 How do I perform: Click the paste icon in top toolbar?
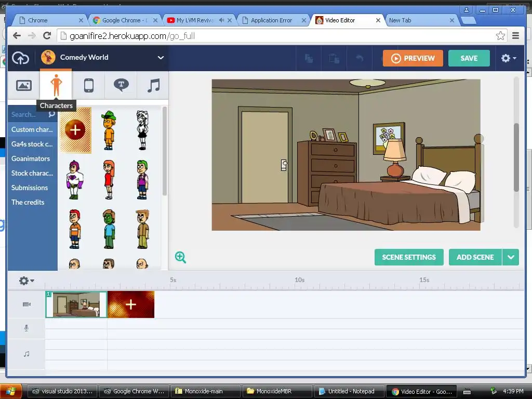click(x=334, y=58)
